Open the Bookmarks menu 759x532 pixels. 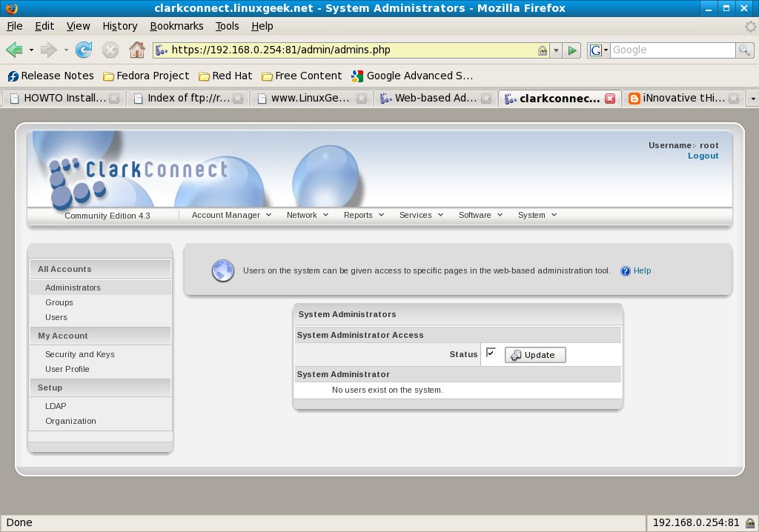point(176,26)
